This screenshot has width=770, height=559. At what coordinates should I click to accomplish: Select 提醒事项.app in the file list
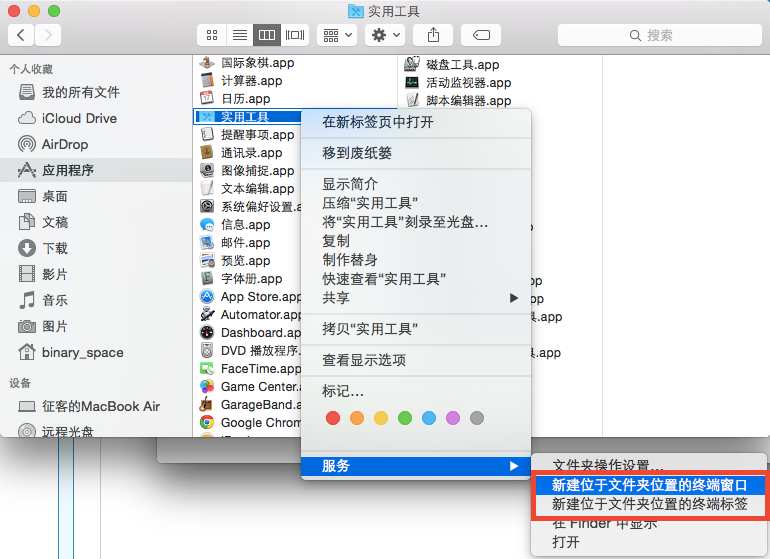coord(248,135)
